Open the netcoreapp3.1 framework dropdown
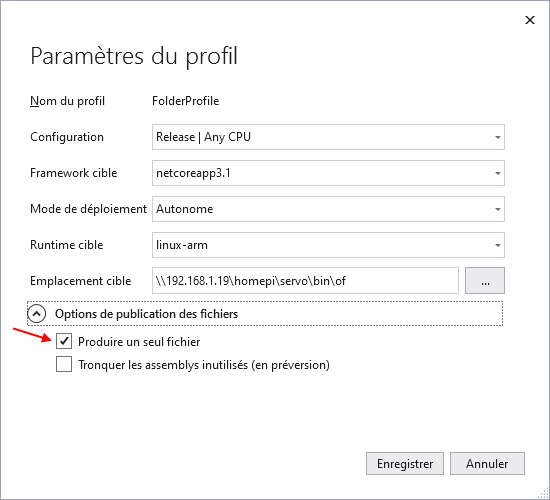550x500 pixels. pos(328,173)
